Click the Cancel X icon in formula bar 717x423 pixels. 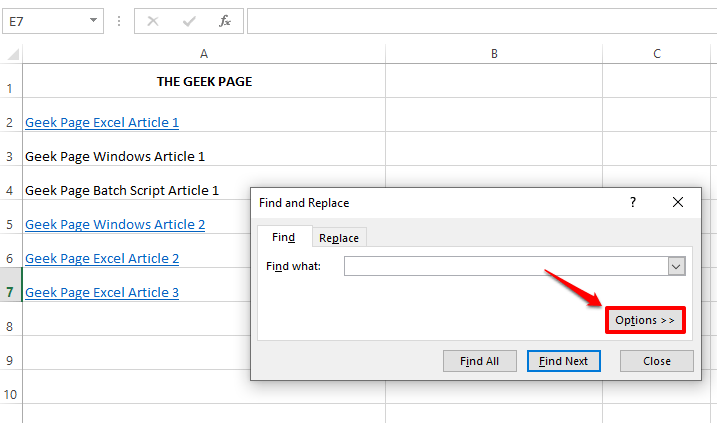coord(154,20)
